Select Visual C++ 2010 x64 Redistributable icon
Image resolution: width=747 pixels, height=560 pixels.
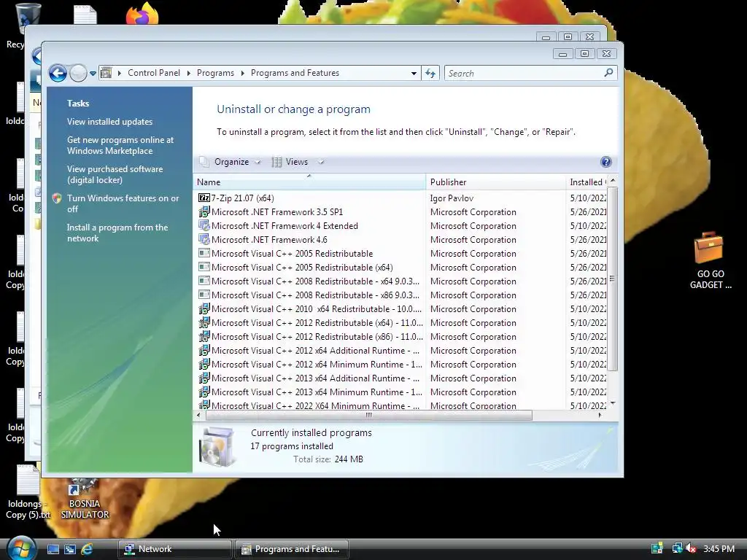(x=204, y=308)
